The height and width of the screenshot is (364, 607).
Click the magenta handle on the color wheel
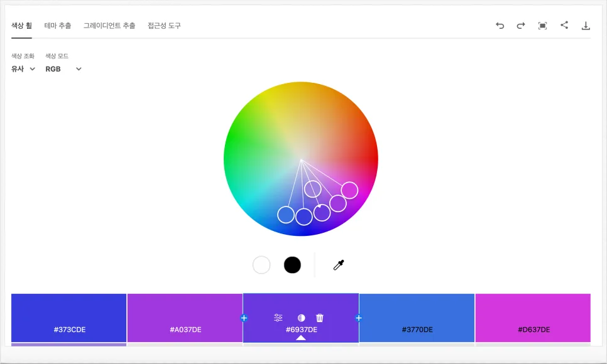click(x=349, y=190)
